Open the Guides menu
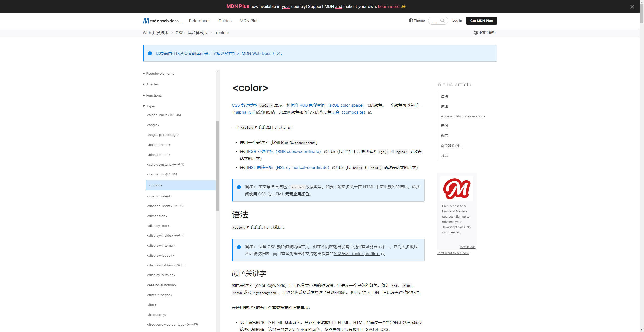644x332 pixels. [x=225, y=21]
